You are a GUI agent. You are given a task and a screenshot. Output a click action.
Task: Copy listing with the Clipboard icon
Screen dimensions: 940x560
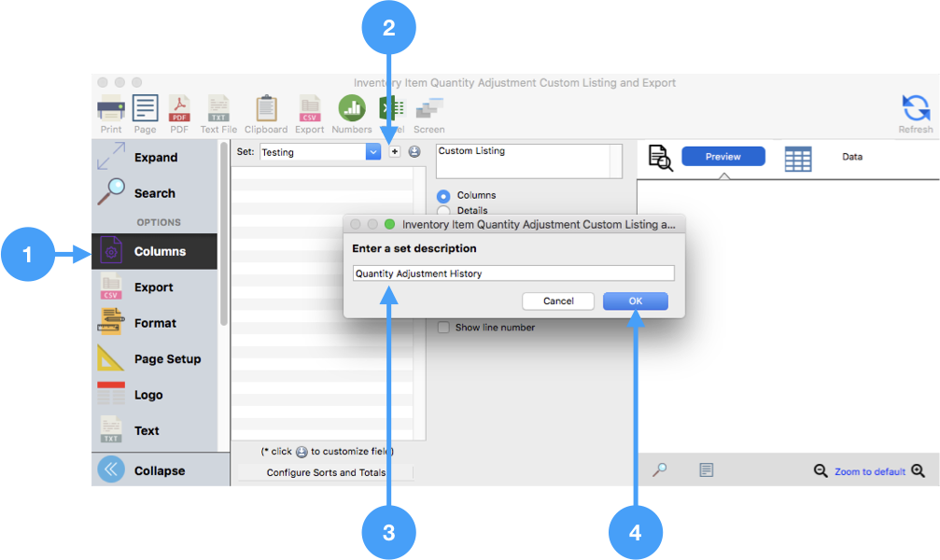[x=266, y=112]
